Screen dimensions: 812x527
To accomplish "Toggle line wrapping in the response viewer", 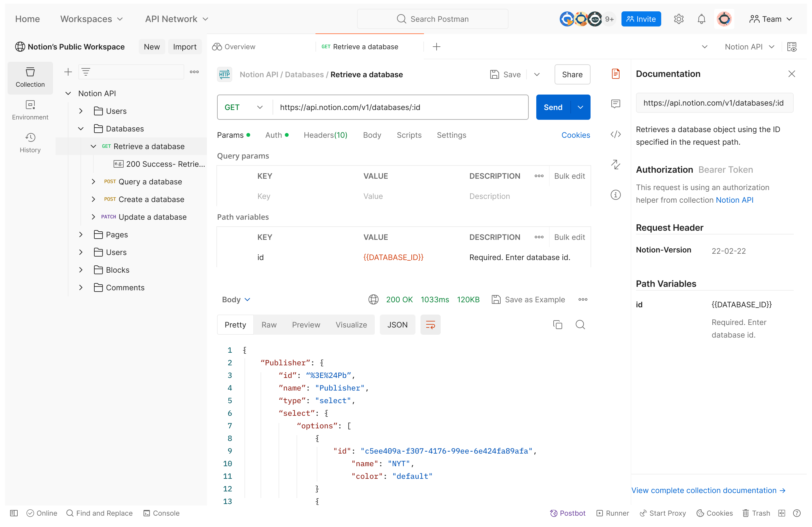I will click(430, 325).
